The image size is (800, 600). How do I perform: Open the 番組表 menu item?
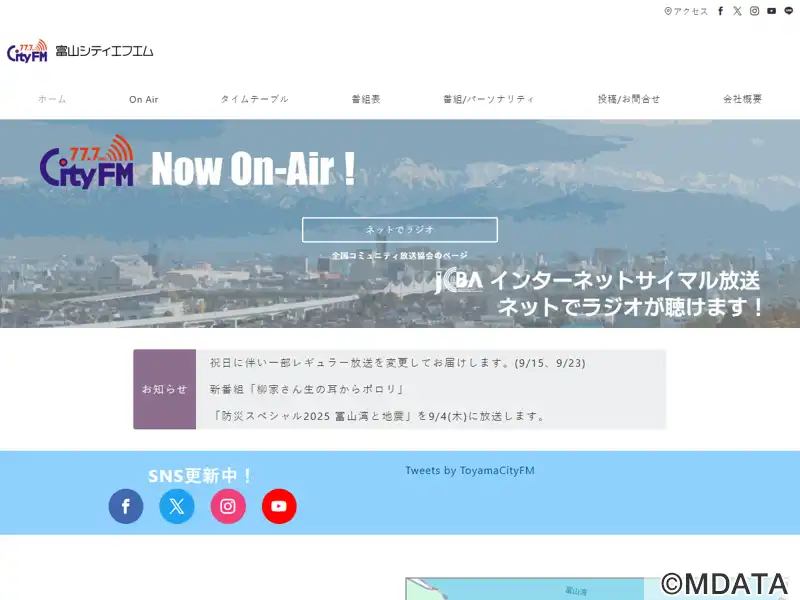tap(366, 99)
